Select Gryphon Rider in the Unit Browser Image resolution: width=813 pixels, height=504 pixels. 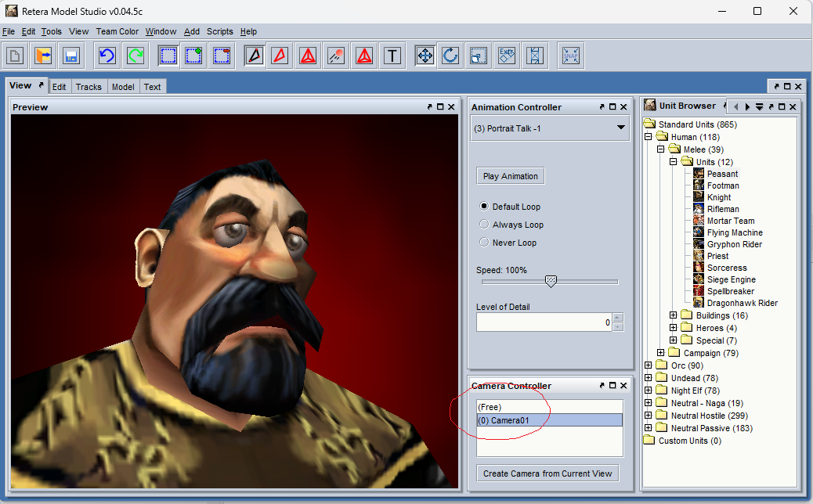[x=734, y=244]
